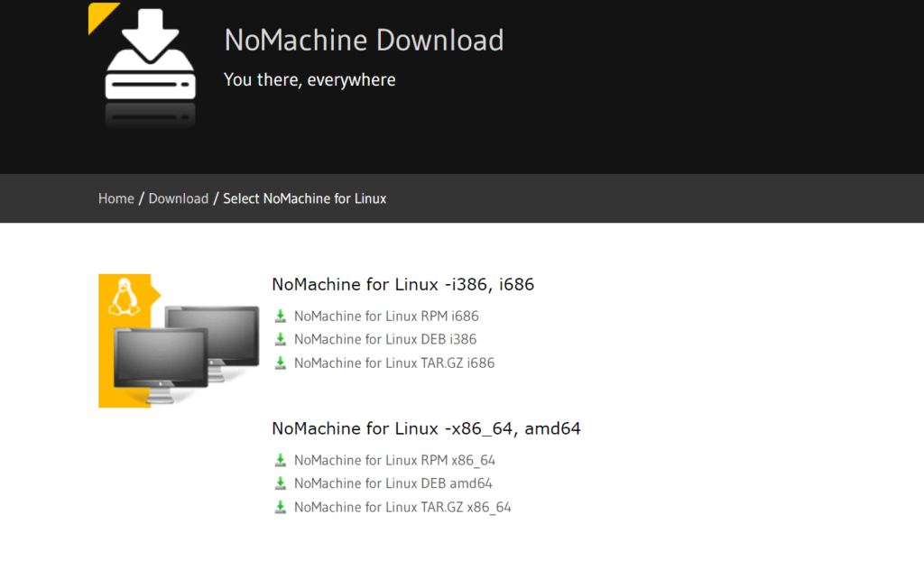The image size is (924, 588).
Task: Download NoMachine for Linux RPM i686
Action: [x=386, y=317]
